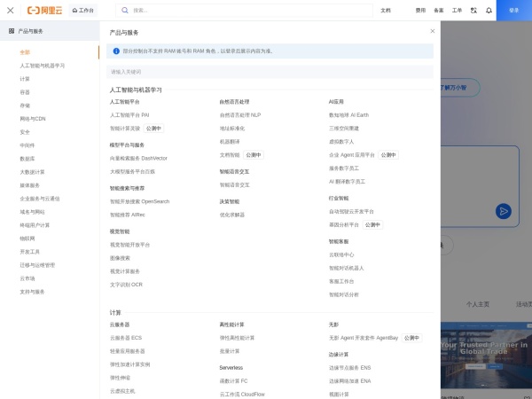This screenshot has width=532, height=399.
Task: Select the 存储 sidebar category
Action: coord(25,106)
